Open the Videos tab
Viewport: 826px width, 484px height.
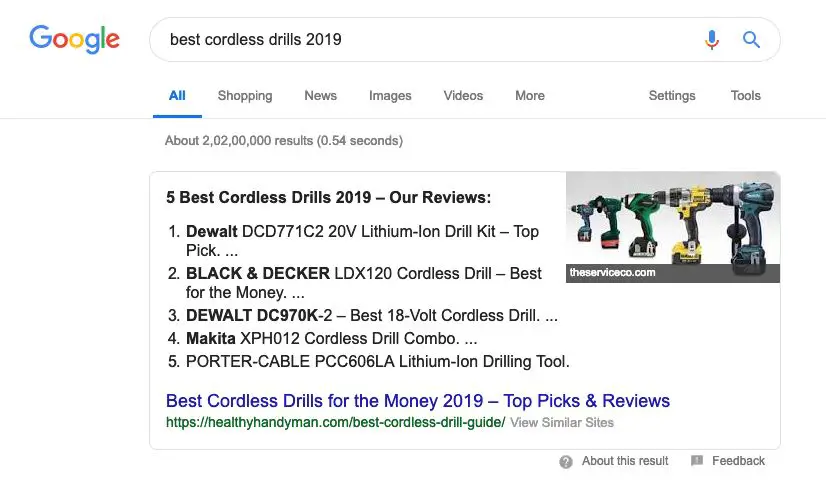(x=463, y=96)
